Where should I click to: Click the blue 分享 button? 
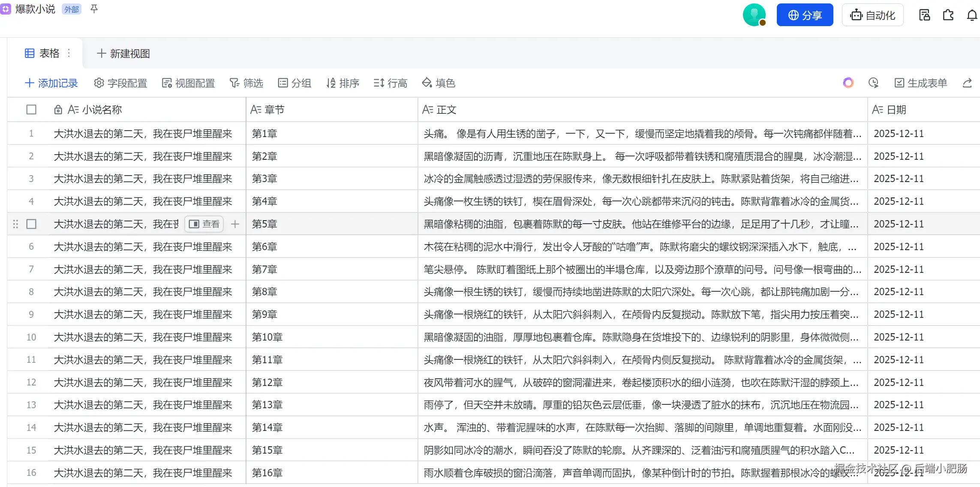pyautogui.click(x=805, y=15)
